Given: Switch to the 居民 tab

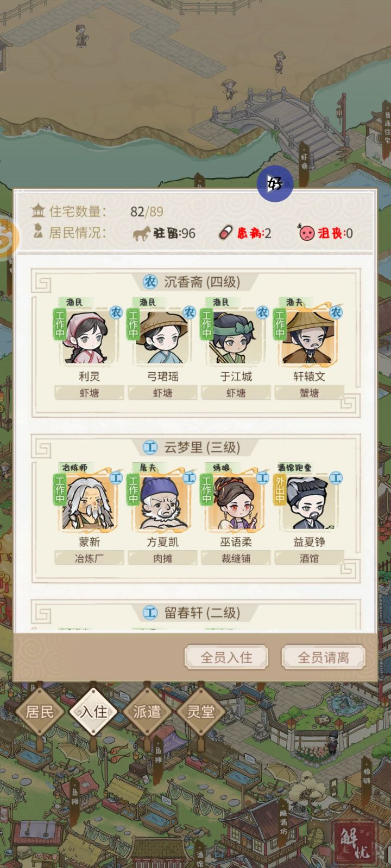Looking at the screenshot, I should pyautogui.click(x=40, y=711).
